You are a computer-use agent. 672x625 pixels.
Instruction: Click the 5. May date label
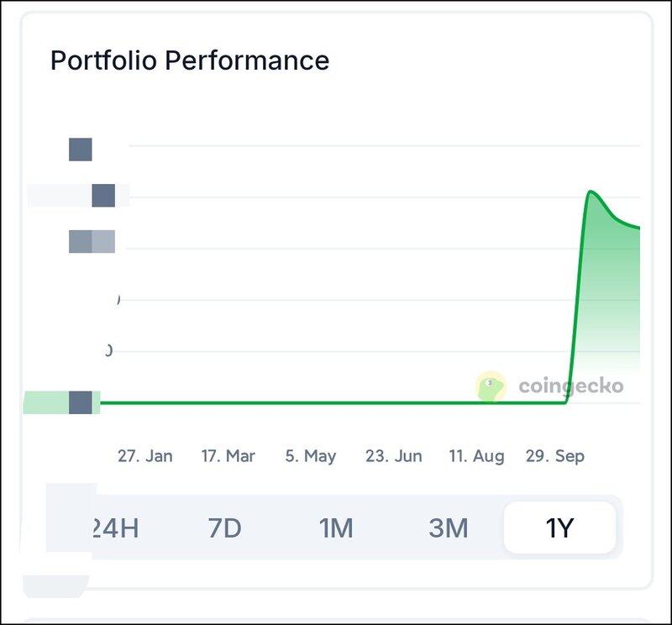coord(311,456)
